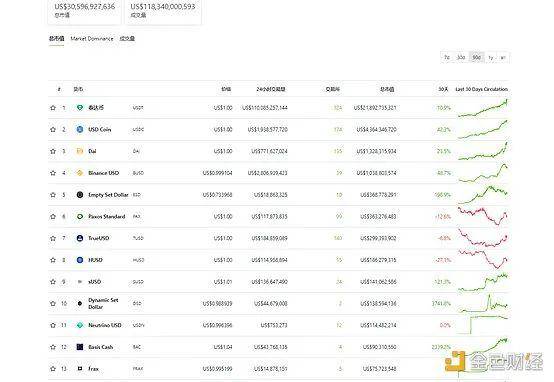Screen dimensions: 554x382
Task: Star the USD Coin row
Action: click(x=53, y=129)
